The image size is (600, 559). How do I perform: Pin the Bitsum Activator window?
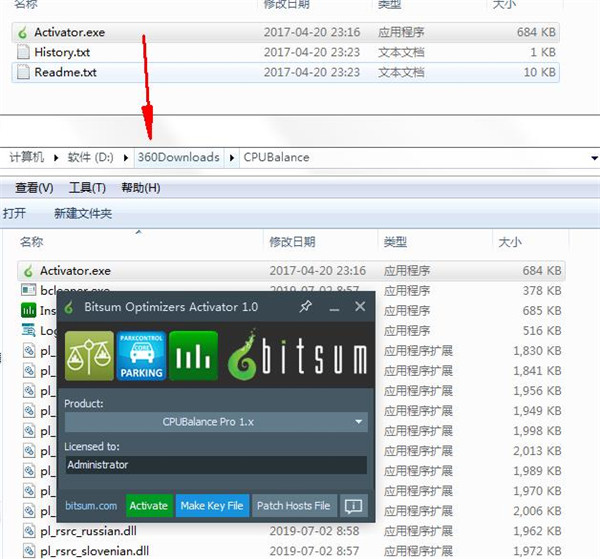[305, 306]
